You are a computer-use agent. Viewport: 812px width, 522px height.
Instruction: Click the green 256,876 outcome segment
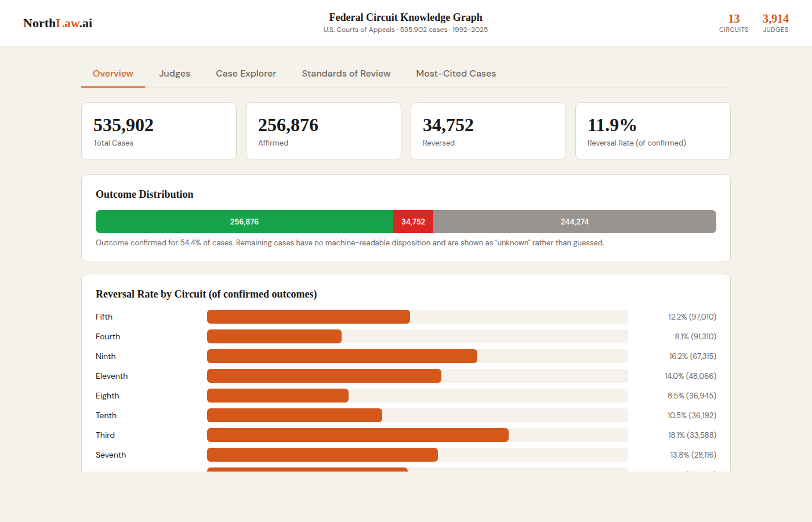(x=244, y=222)
